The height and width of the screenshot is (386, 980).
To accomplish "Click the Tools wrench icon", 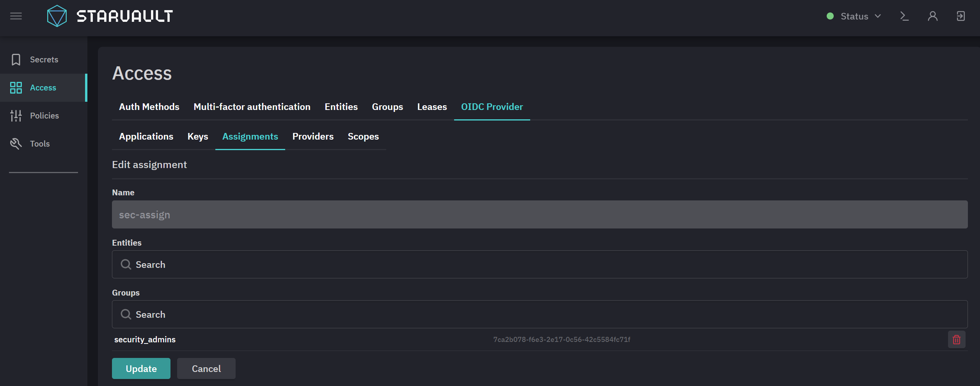I will [x=16, y=144].
